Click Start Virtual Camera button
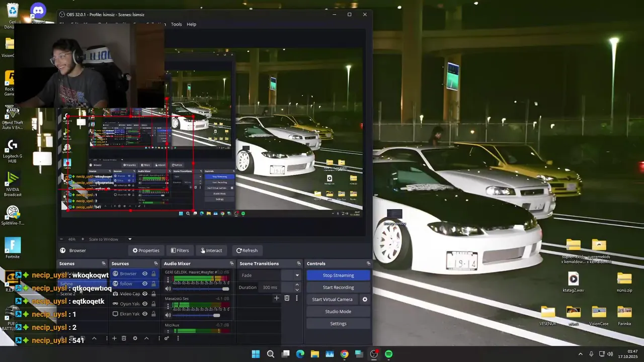 pyautogui.click(x=332, y=299)
